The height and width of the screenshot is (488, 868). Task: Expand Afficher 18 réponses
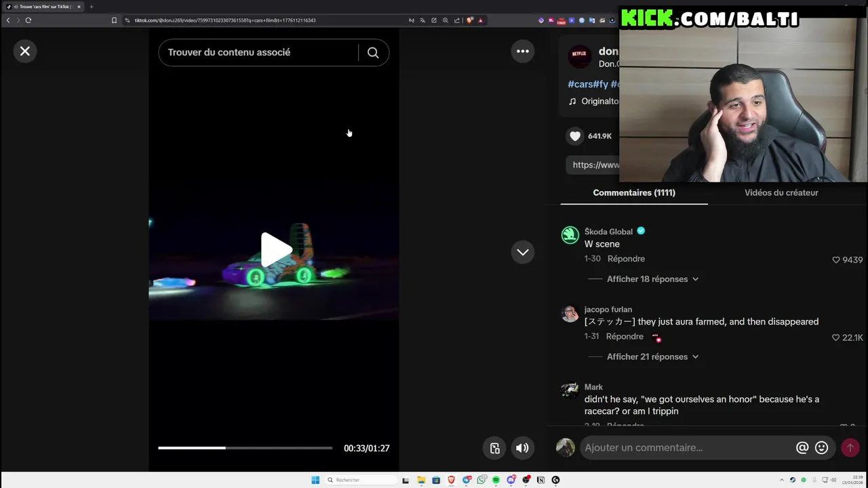pos(652,279)
